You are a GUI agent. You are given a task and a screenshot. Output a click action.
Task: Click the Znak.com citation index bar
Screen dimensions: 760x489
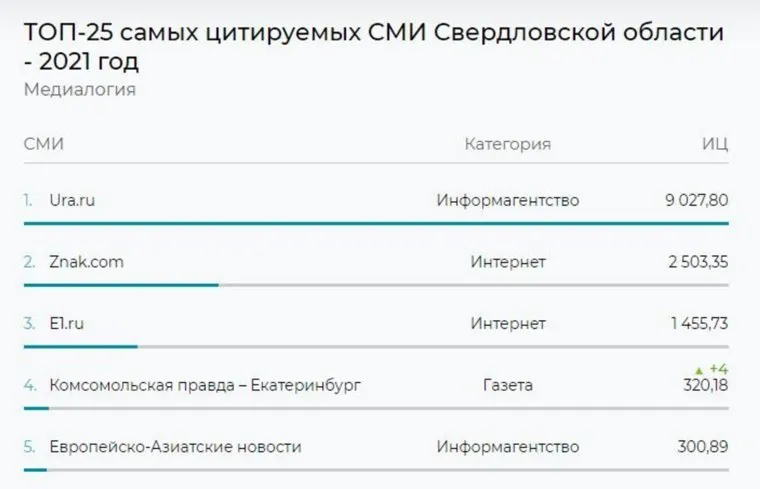click(120, 285)
